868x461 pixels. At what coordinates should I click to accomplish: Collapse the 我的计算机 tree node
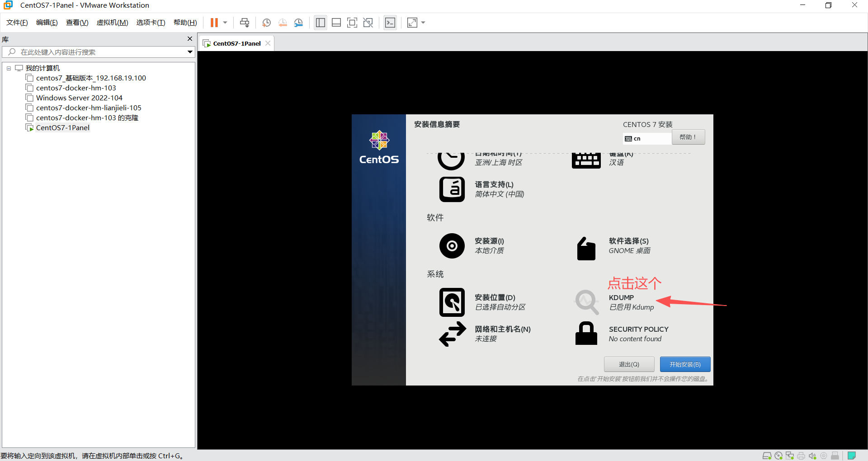(x=9, y=68)
